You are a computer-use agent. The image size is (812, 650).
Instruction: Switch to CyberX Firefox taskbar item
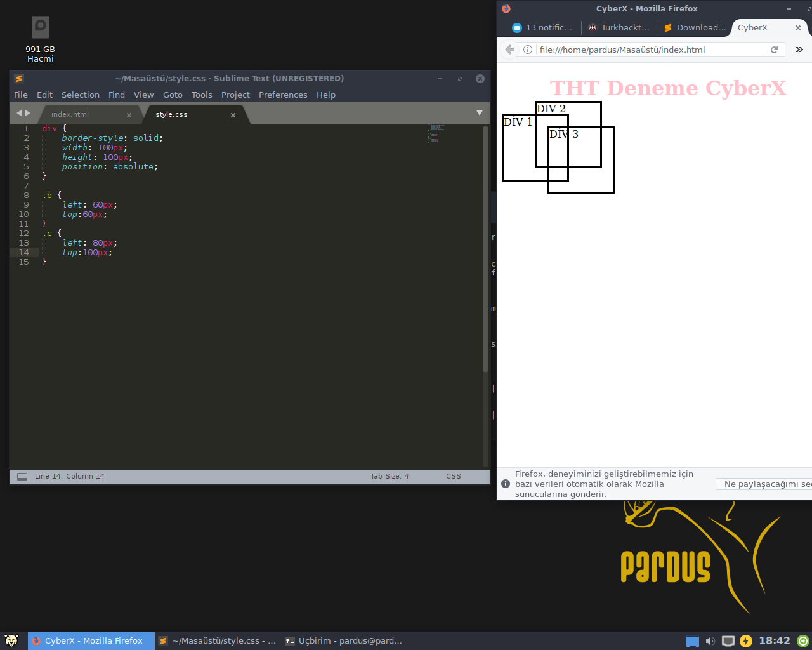91,640
